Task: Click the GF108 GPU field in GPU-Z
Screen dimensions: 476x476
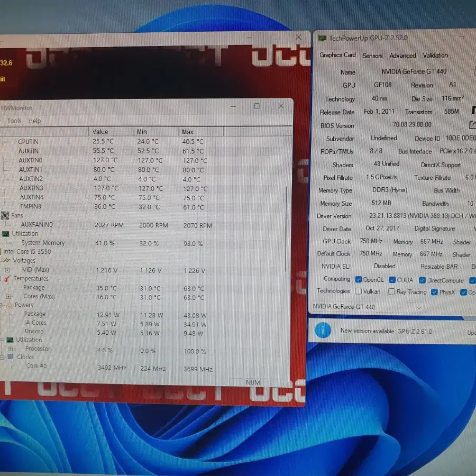Action: click(382, 85)
